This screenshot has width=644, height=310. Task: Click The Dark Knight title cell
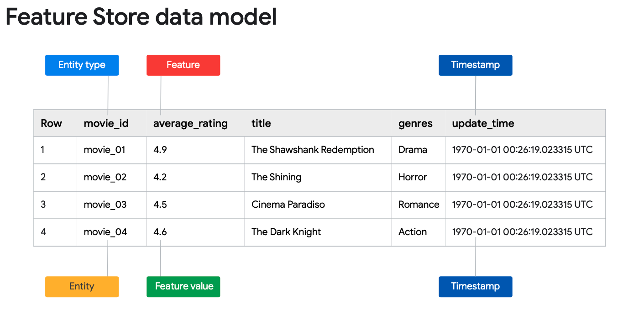pyautogui.click(x=286, y=232)
